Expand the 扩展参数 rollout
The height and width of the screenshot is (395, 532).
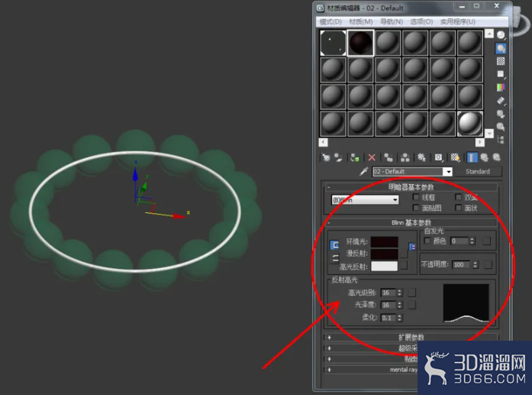(411, 337)
